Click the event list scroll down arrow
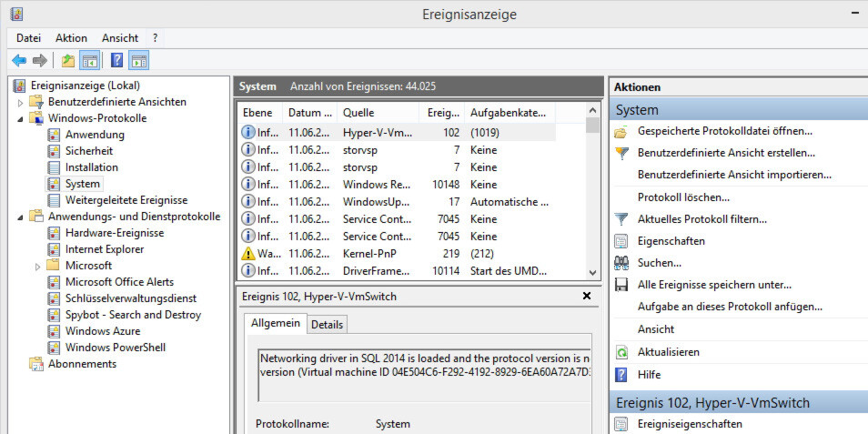The image size is (868, 434). point(592,272)
